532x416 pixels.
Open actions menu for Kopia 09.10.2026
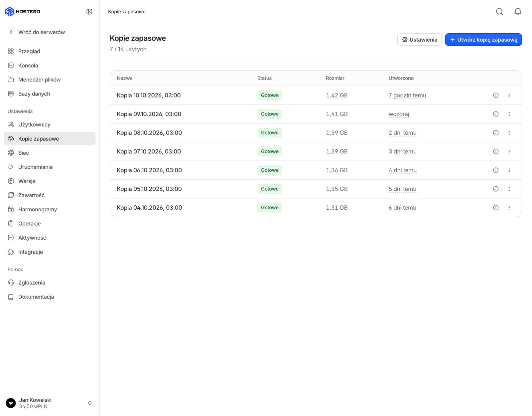(509, 114)
